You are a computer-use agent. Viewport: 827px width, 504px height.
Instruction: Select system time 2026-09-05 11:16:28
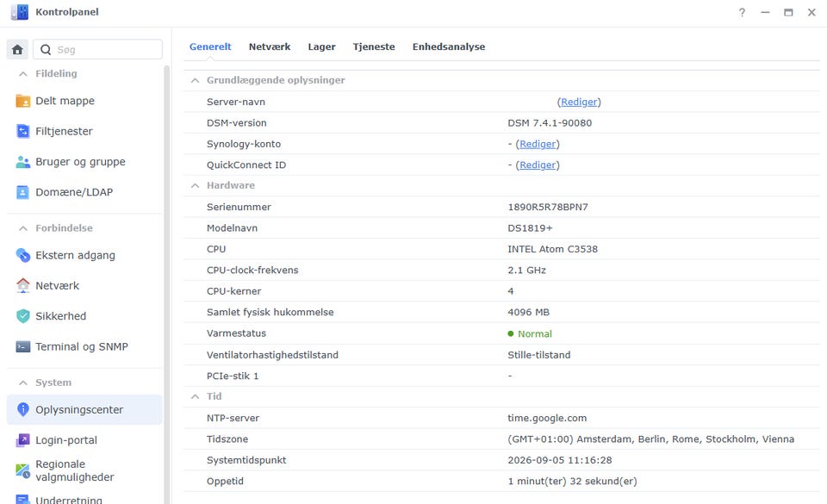(x=560, y=460)
